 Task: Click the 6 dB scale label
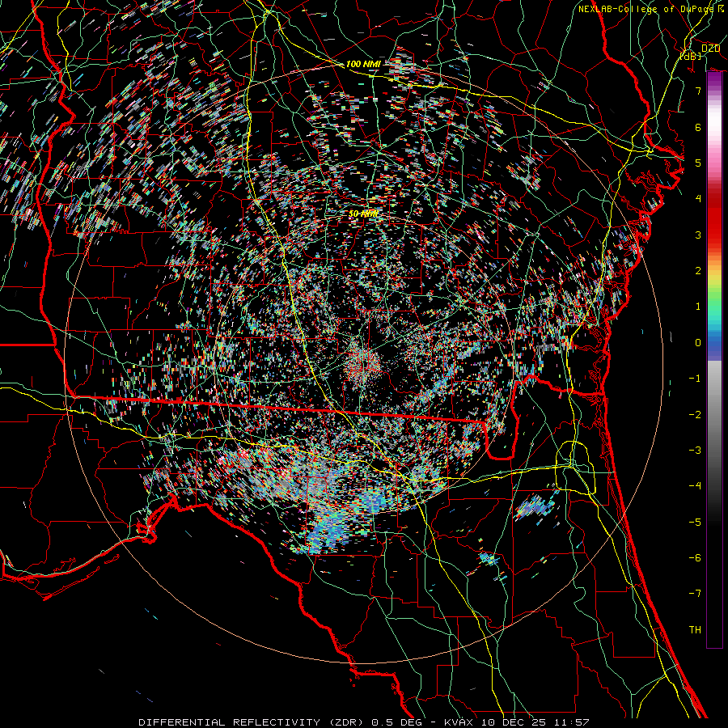pos(698,127)
